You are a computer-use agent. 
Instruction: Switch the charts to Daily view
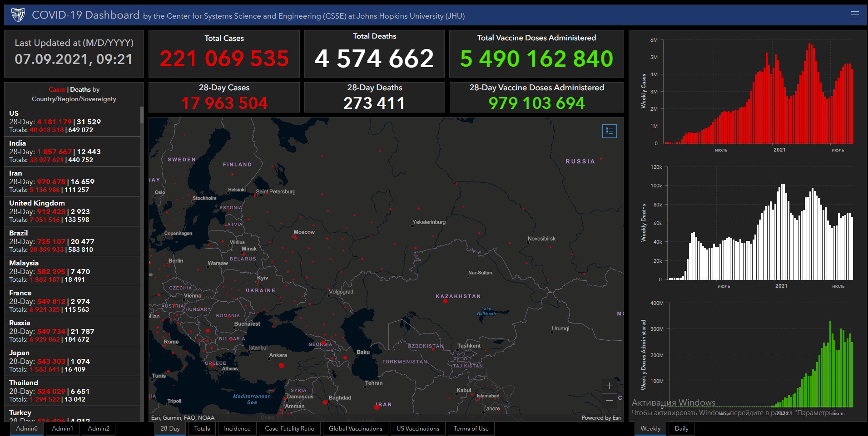coord(681,428)
